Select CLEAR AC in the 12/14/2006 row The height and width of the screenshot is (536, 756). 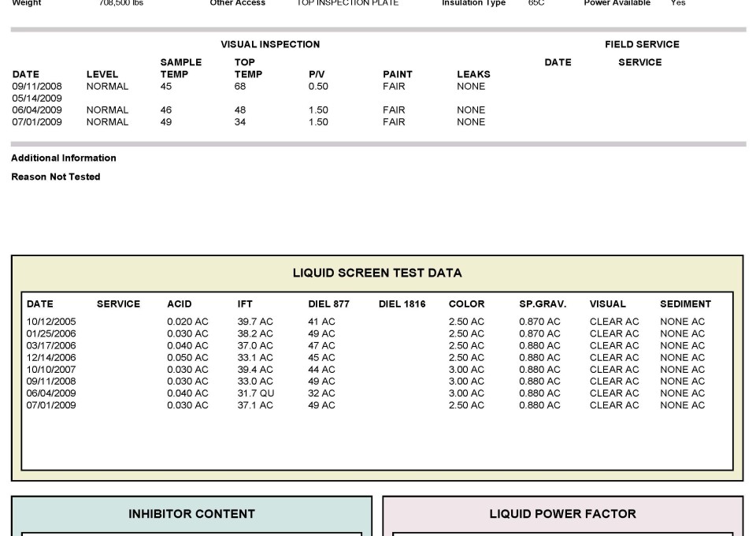tap(614, 358)
